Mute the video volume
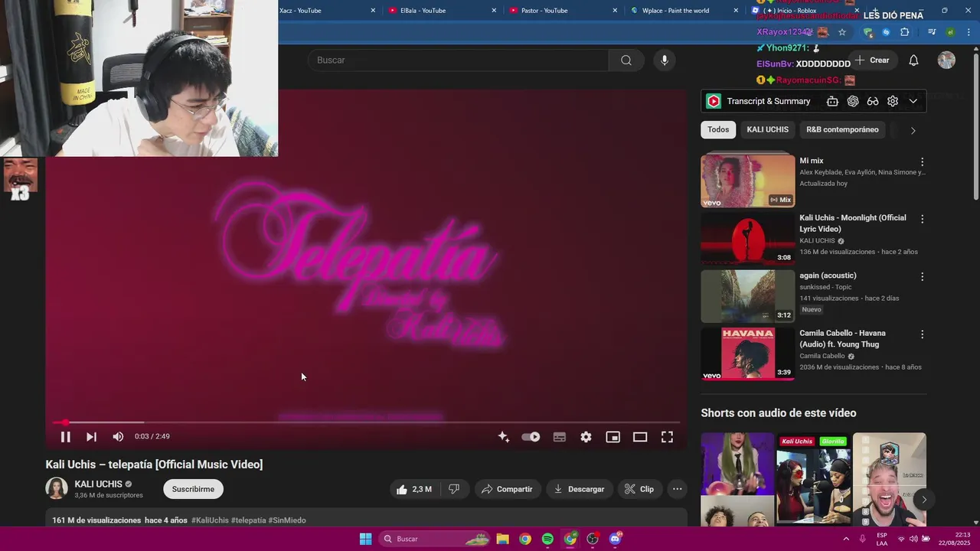980x551 pixels. pos(118,437)
